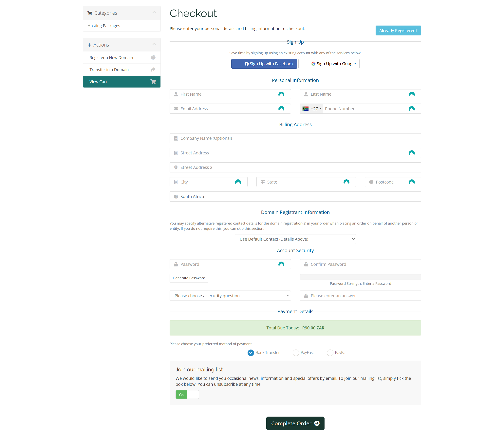Click the password manager icon in Street Address field

tap(412, 153)
